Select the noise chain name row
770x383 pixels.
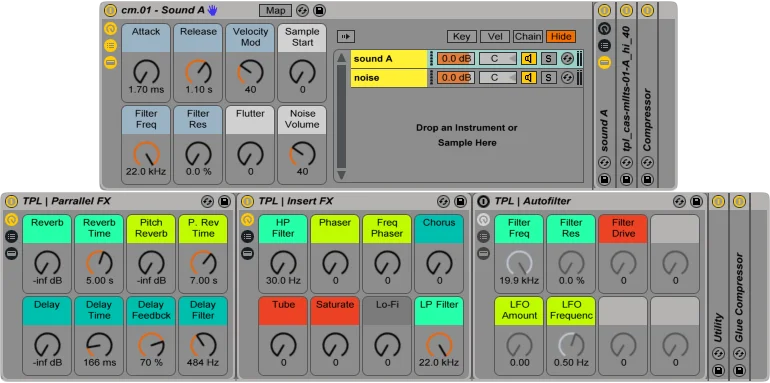click(x=389, y=78)
